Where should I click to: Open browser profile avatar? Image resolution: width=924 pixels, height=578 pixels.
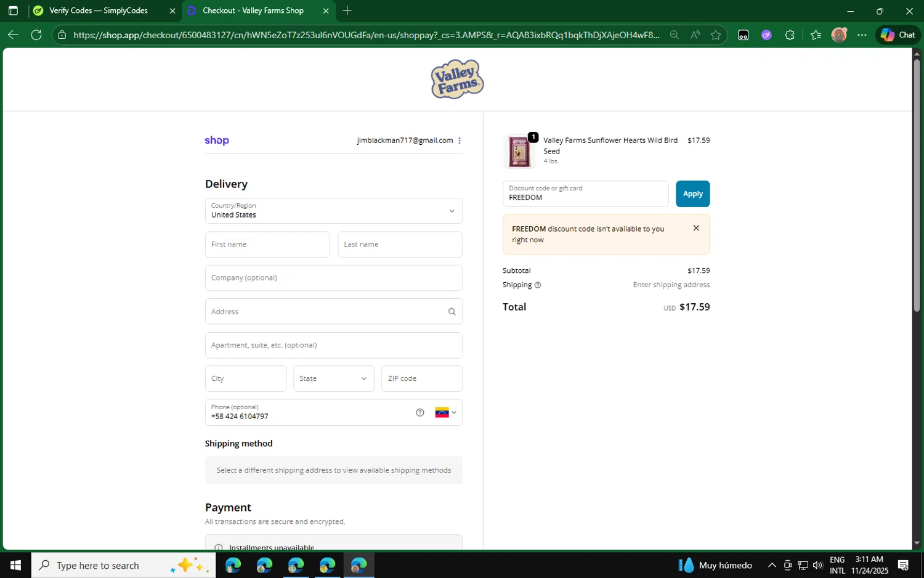tap(839, 35)
